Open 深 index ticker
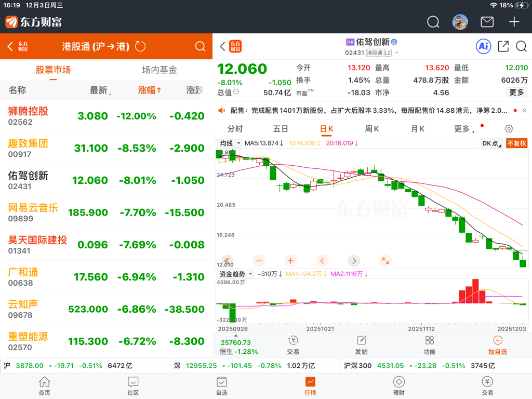The width and height of the screenshot is (532, 399). pos(255,366)
